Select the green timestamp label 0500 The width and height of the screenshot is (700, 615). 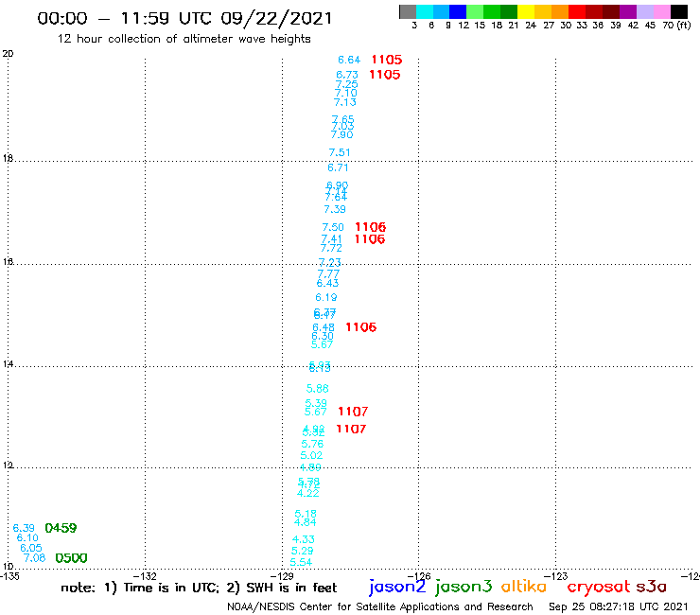pyautogui.click(x=71, y=558)
